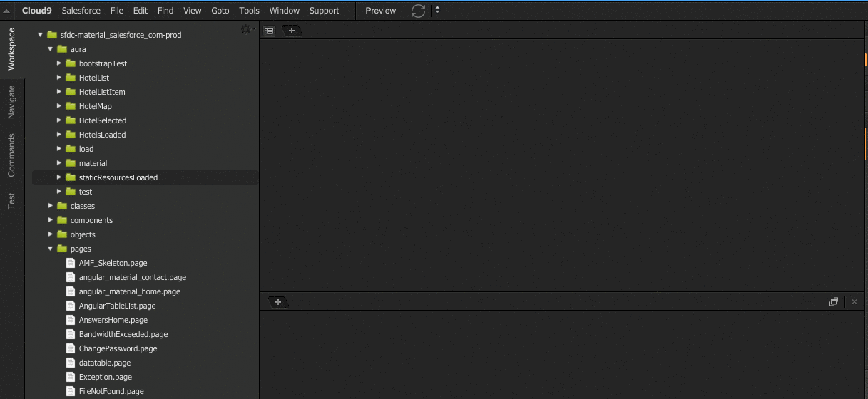Click the test folder icon
The image size is (868, 399).
point(71,192)
